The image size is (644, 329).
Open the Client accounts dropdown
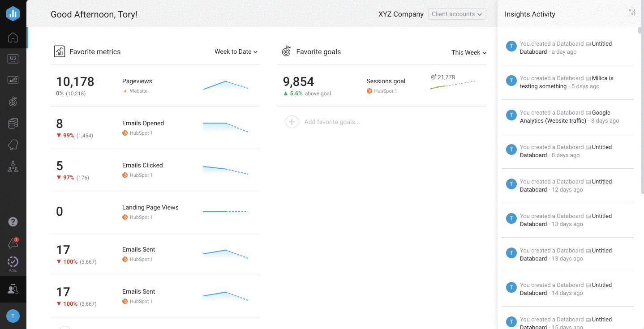457,14
